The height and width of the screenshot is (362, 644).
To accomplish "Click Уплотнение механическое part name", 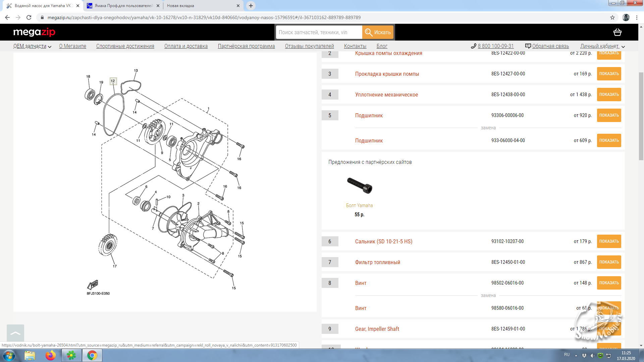I will click(x=386, y=95).
